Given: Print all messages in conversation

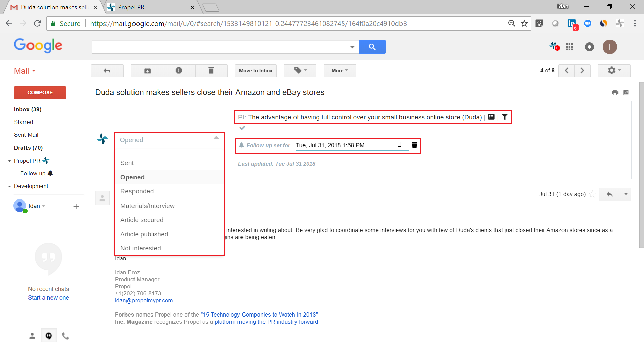Looking at the screenshot, I should point(615,93).
